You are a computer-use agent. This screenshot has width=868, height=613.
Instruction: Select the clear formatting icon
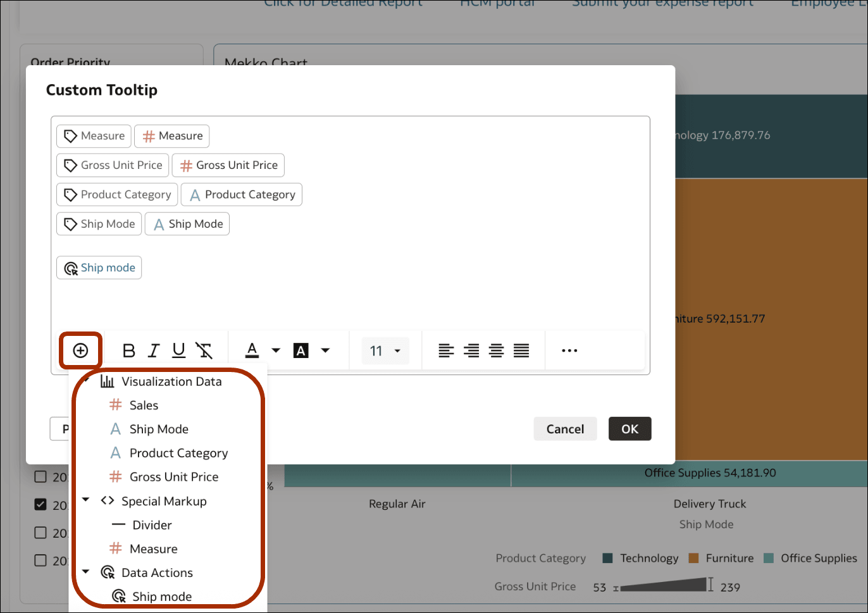pyautogui.click(x=204, y=350)
